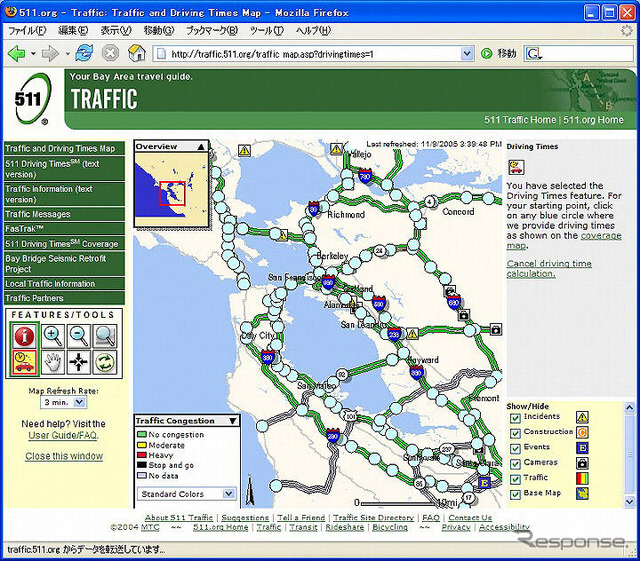Click the I-280 shield on the map
640x561 pixels.
(x=333, y=436)
